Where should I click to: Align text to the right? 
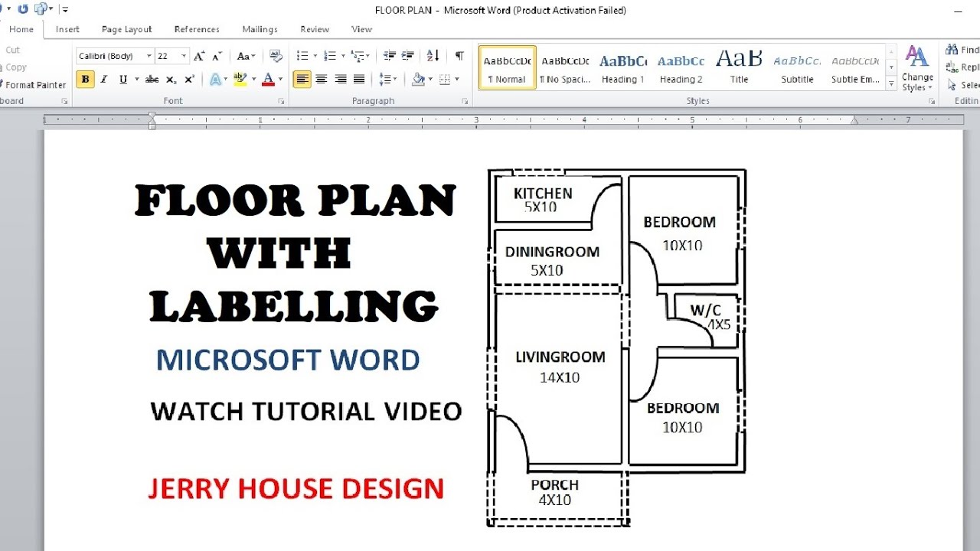[340, 79]
